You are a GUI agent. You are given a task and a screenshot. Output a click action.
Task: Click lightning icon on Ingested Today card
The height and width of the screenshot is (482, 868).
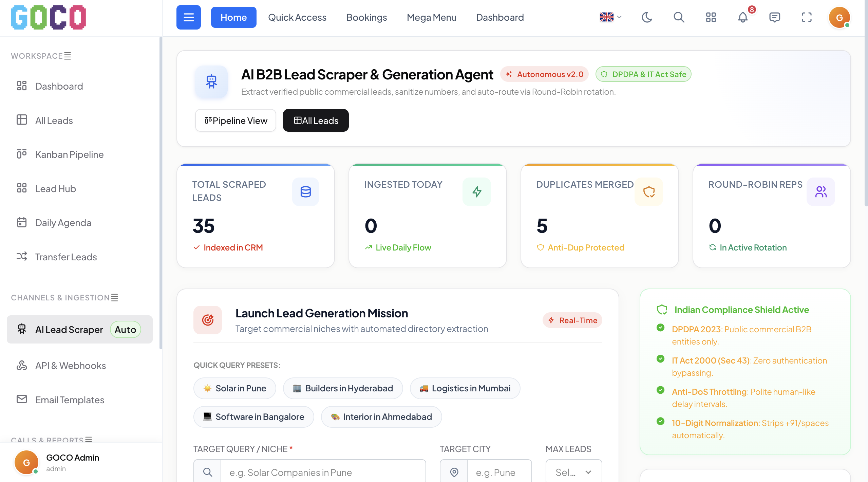point(477,192)
